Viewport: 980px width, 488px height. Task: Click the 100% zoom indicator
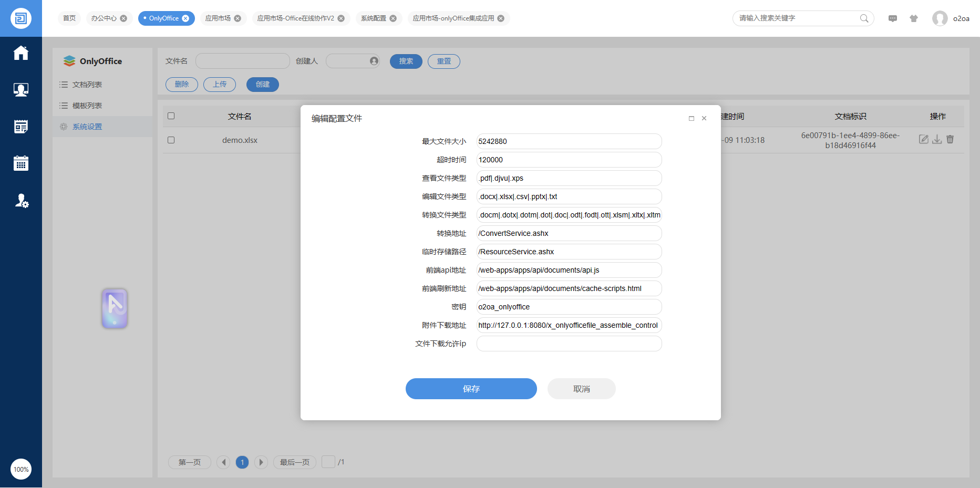21,469
